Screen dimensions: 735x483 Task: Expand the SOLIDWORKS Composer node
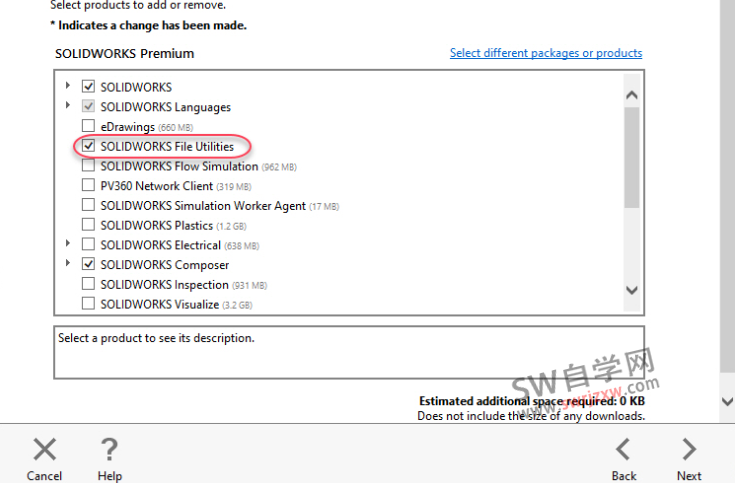[x=68, y=263]
